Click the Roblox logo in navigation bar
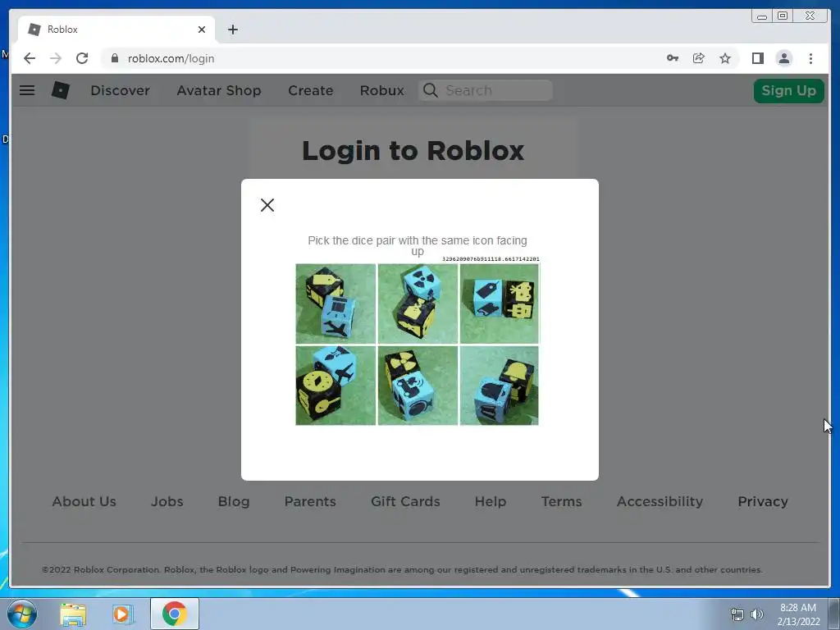Image resolution: width=840 pixels, height=630 pixels. [x=60, y=90]
